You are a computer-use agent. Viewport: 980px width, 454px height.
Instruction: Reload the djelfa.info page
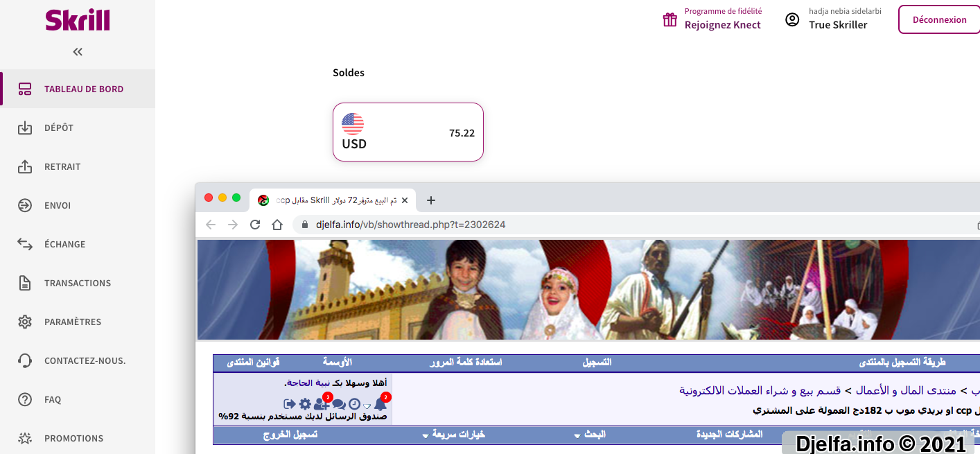255,225
